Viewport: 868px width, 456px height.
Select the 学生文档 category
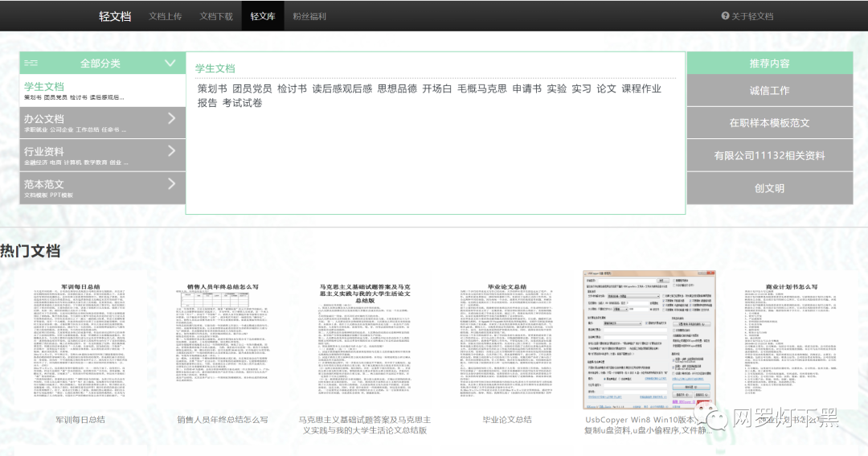tap(102, 91)
